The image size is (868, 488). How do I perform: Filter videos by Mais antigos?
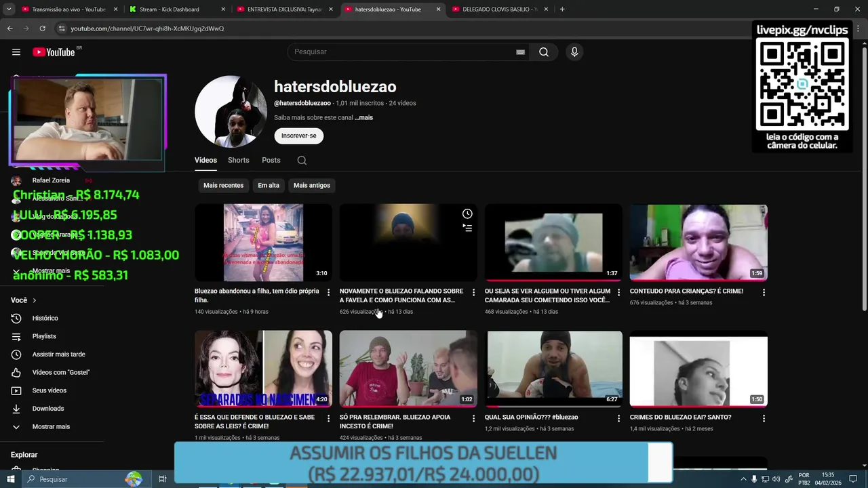click(x=312, y=186)
